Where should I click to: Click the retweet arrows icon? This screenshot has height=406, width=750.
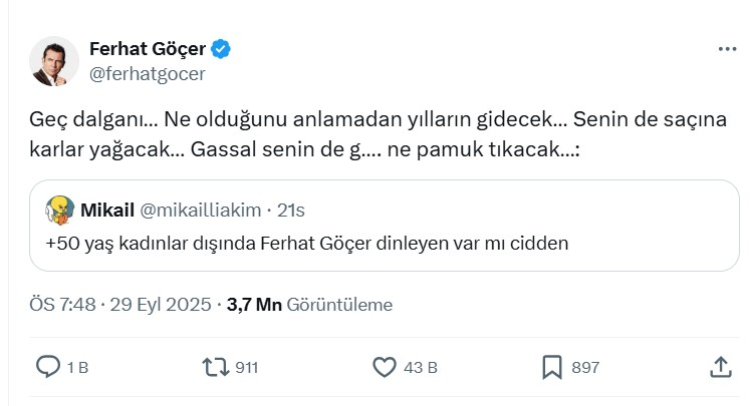click(x=215, y=367)
